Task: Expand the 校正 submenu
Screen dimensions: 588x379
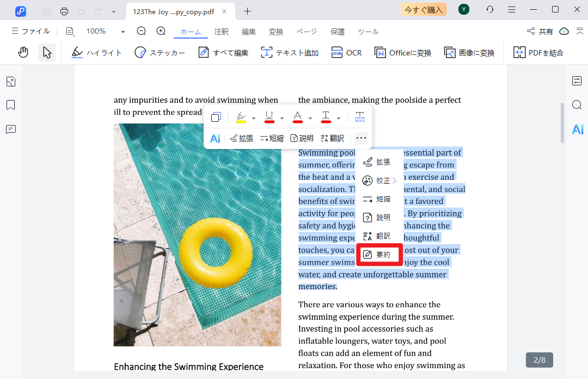Action: point(380,181)
